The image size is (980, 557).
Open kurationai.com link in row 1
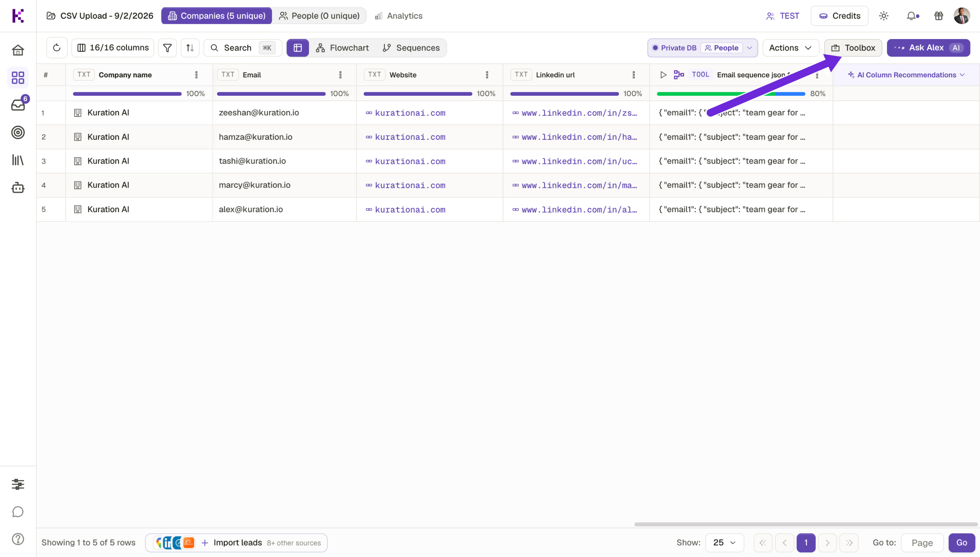[410, 113]
